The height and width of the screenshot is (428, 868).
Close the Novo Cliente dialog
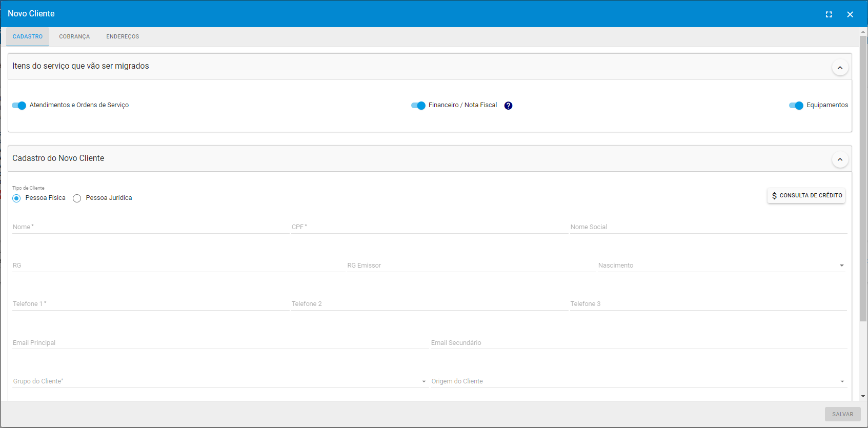(x=850, y=14)
